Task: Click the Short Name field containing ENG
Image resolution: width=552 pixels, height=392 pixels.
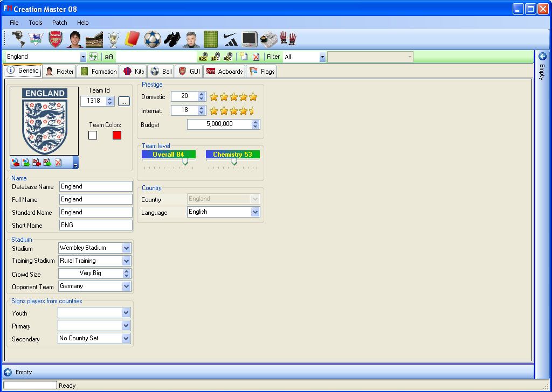Action: 95,225
